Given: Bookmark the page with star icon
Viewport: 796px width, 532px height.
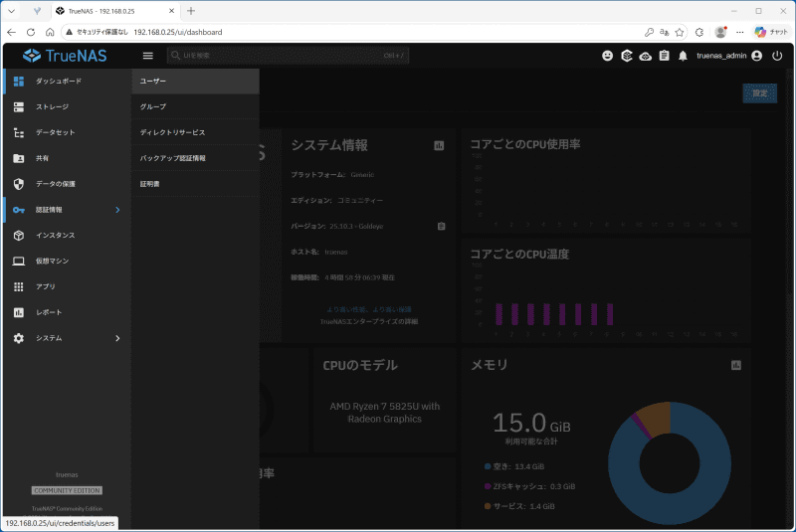Looking at the screenshot, I should pyautogui.click(x=680, y=32).
